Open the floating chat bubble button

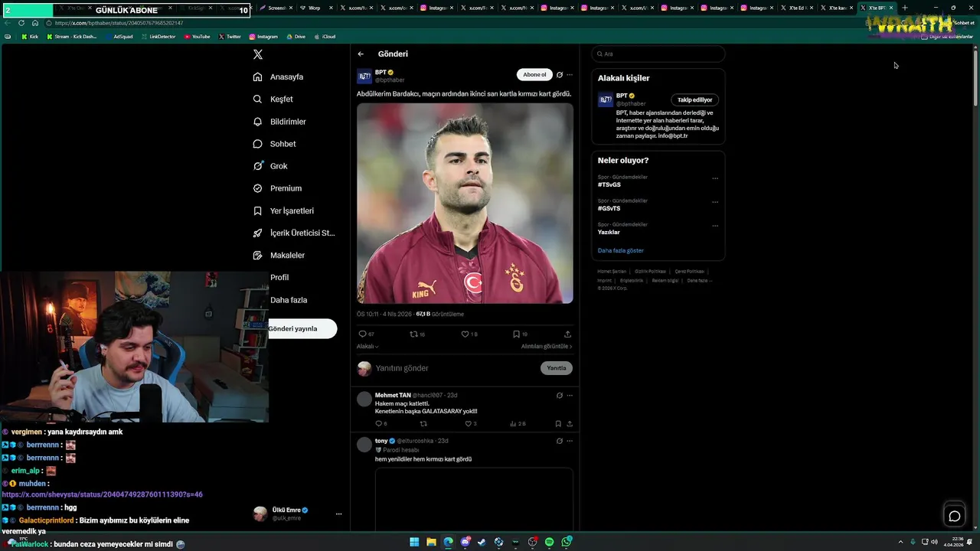pos(955,516)
